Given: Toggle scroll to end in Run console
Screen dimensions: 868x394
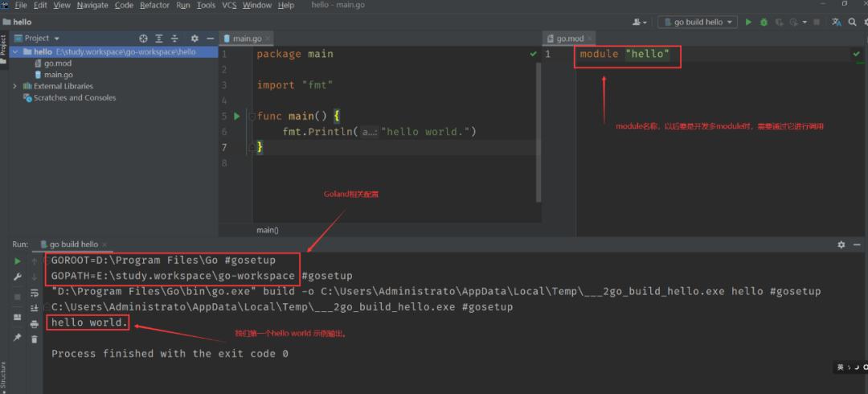Looking at the screenshot, I should (34, 308).
